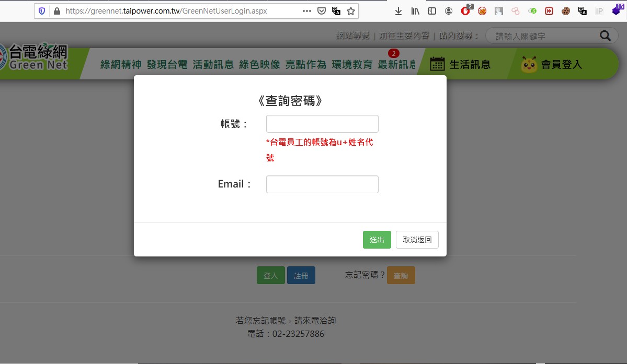The width and height of the screenshot is (627, 364).
Task: Open the 環境教育 menu
Action: (352, 64)
